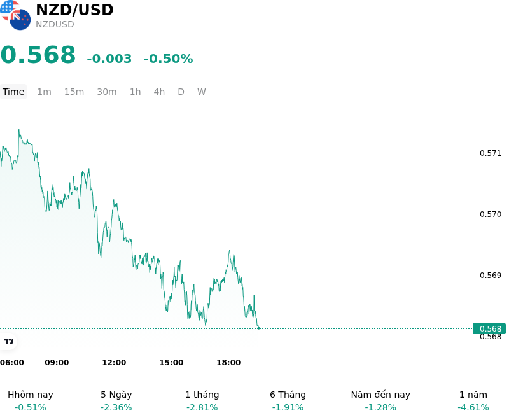Screen dimensions: 509x420
Task: Select the Hhôm nay range
Action: coord(31,401)
